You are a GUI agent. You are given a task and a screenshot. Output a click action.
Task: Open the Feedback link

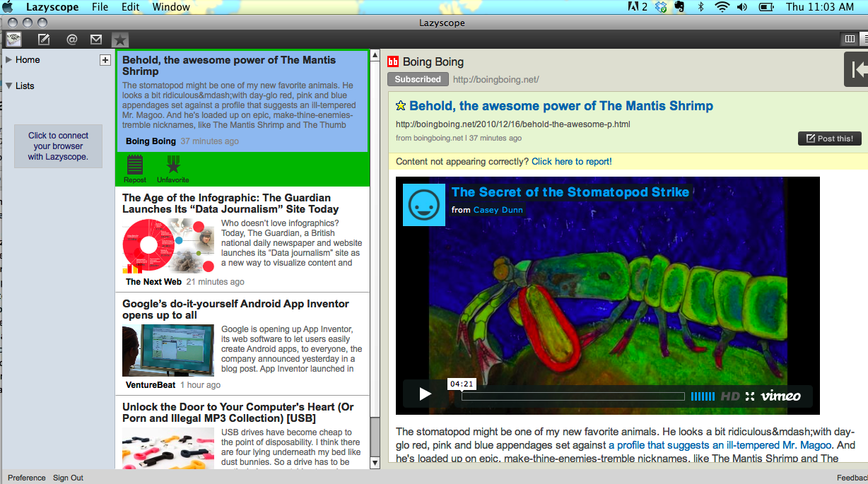[852, 478]
